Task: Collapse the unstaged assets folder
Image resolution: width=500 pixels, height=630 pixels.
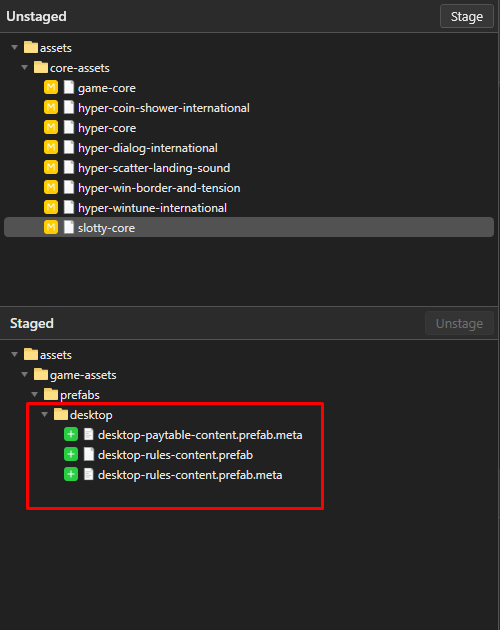Action: (x=15, y=48)
